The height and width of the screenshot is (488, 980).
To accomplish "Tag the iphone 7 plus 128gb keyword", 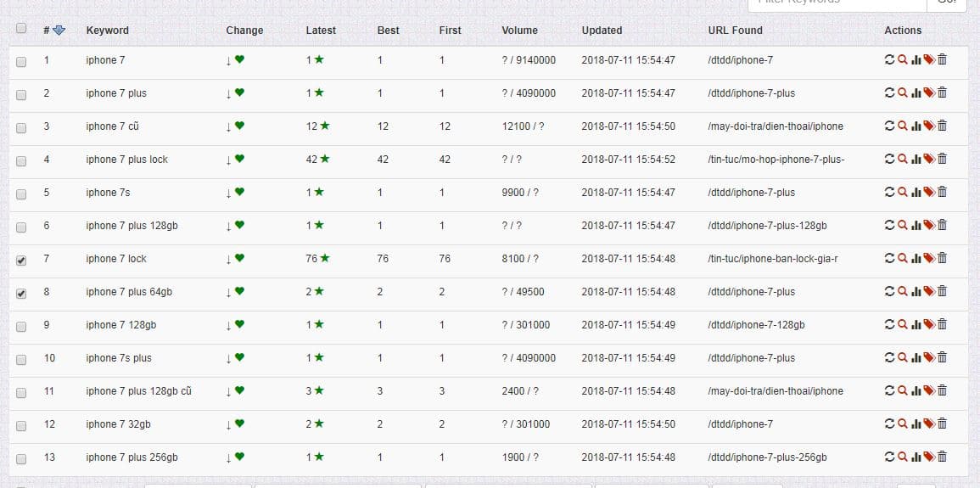I will pyautogui.click(x=929, y=225).
